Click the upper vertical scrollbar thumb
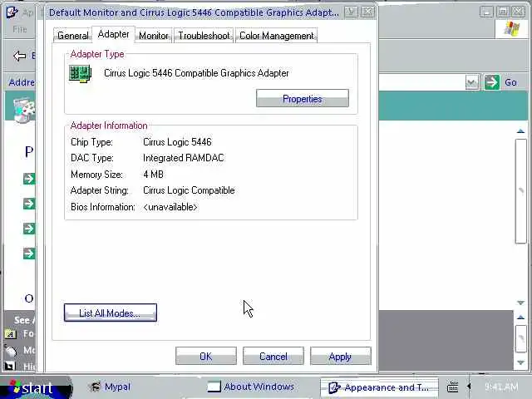532x399 pixels. coord(520,191)
